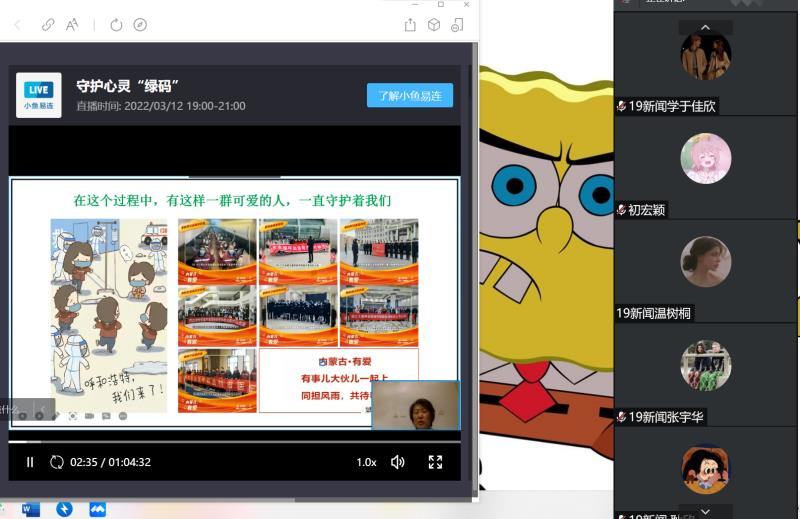
Task: Click the LIVE 小鱼易连 logo
Action: coord(39,95)
